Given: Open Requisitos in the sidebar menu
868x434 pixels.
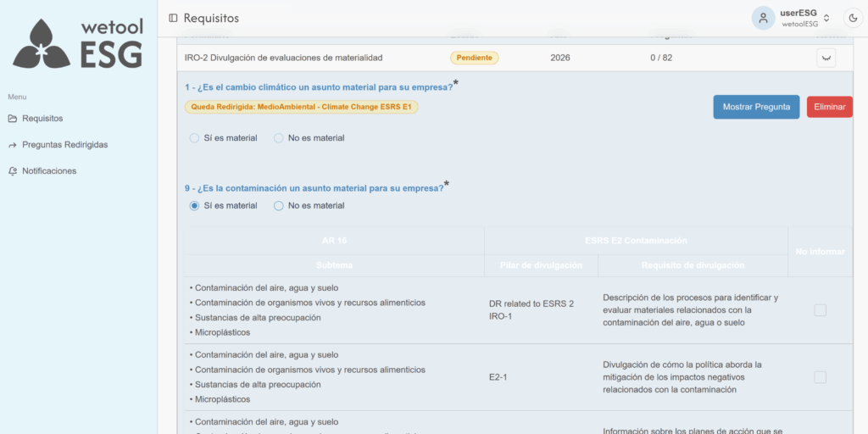Looking at the screenshot, I should click(42, 118).
